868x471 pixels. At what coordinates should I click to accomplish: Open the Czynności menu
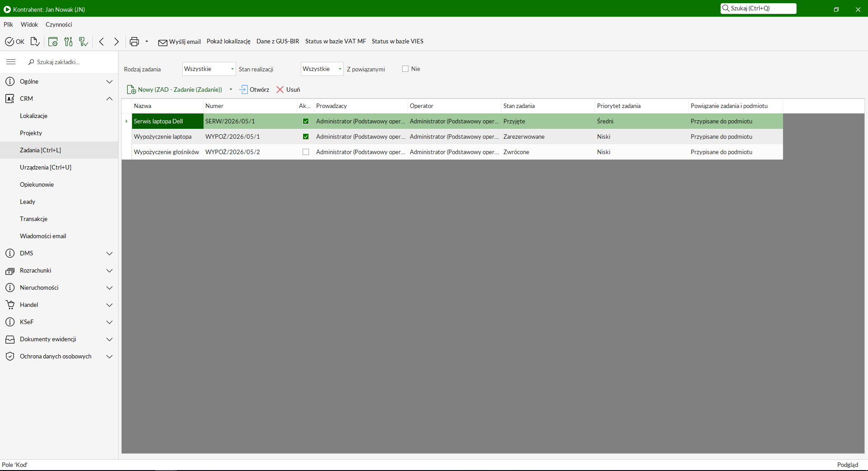(59, 24)
